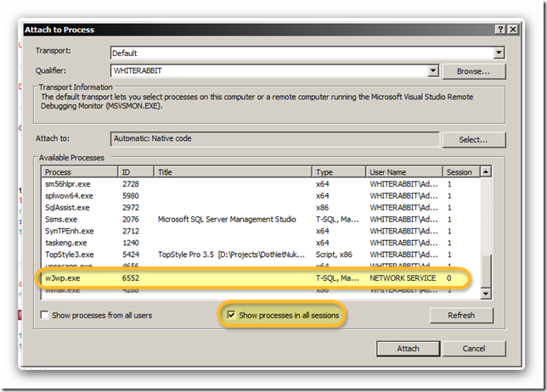Expand the Qualifier combo box
547x392 pixels.
tap(433, 70)
